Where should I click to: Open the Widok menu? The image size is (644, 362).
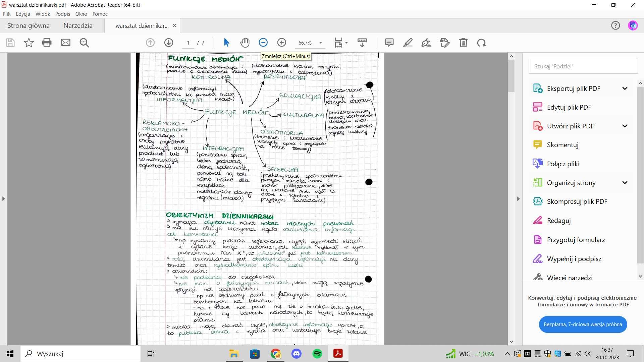pyautogui.click(x=43, y=14)
